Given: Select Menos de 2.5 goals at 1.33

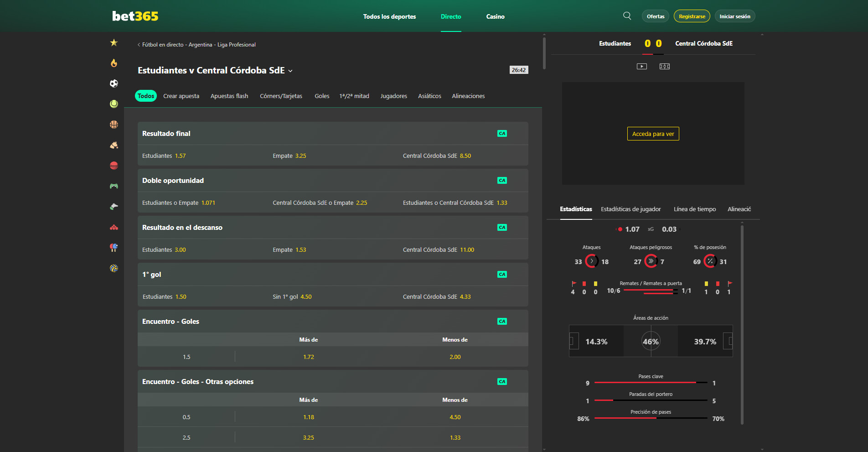Looking at the screenshot, I should (455, 438).
